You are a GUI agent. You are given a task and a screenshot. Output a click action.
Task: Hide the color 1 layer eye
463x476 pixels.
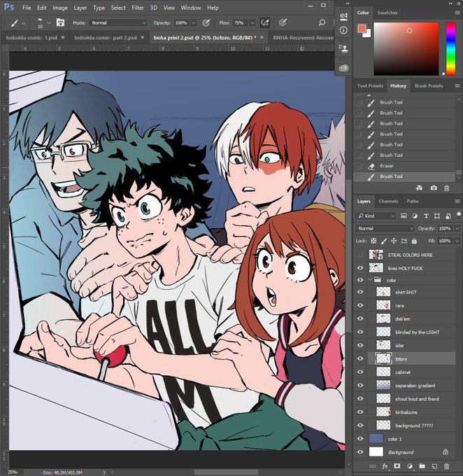pyautogui.click(x=360, y=439)
